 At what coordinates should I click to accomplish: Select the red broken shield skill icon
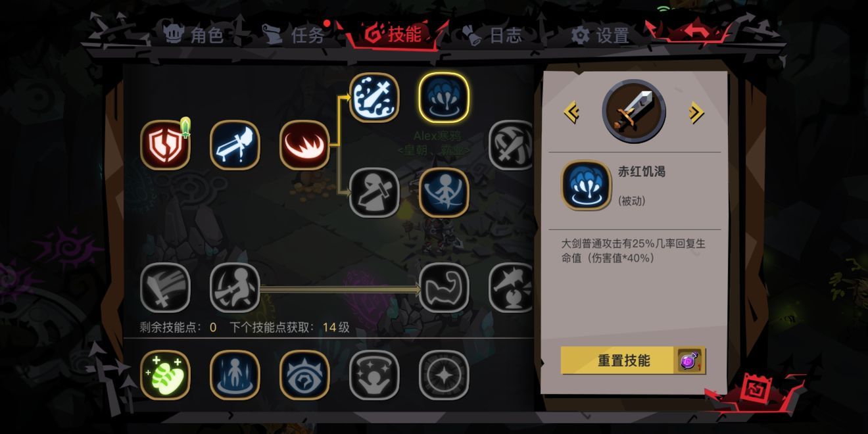click(x=165, y=145)
